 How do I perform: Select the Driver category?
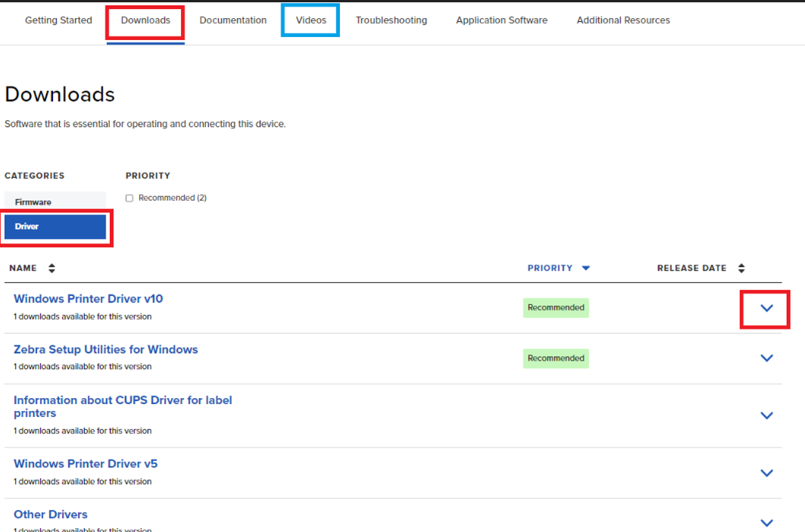click(x=55, y=227)
